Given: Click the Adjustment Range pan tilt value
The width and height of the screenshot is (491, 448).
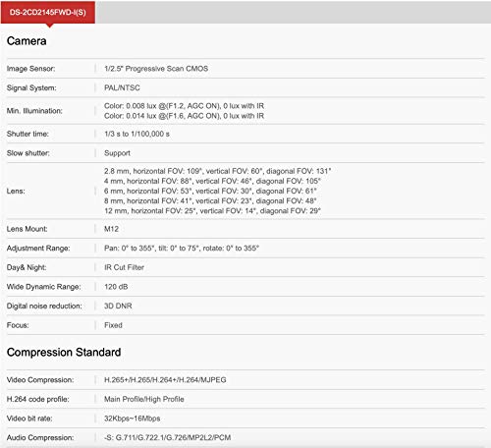Looking at the screenshot, I should point(182,249).
